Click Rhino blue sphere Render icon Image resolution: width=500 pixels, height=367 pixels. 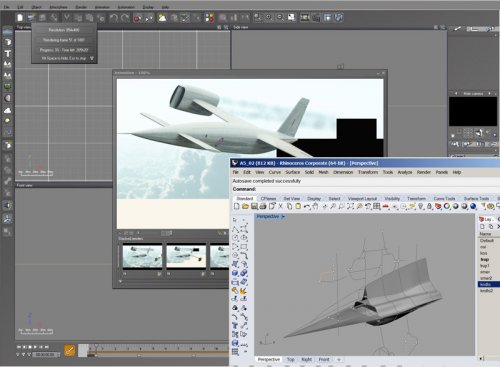pos(473,206)
